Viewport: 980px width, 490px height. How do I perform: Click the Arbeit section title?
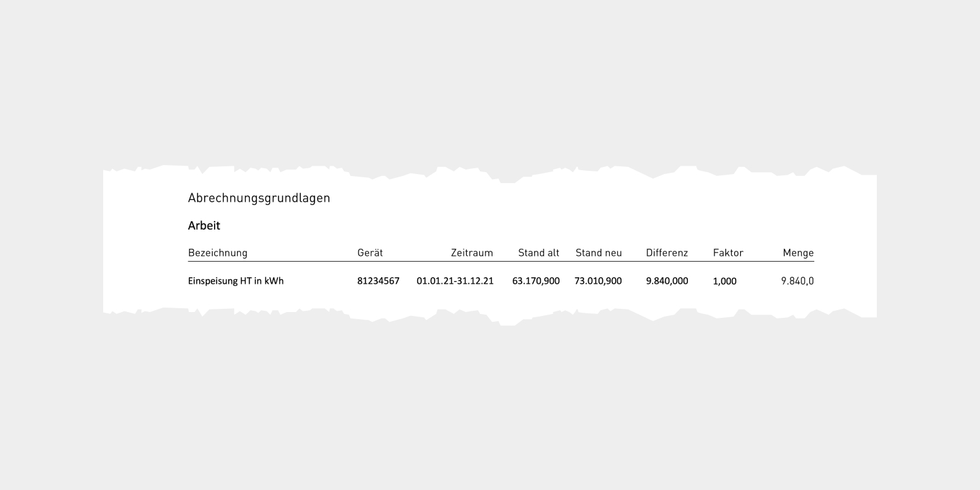[204, 226]
